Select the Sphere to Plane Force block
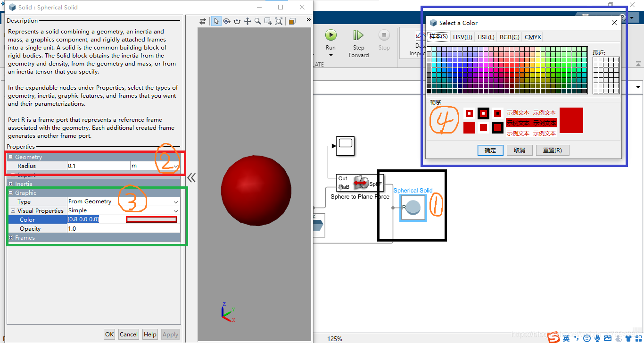 click(360, 183)
